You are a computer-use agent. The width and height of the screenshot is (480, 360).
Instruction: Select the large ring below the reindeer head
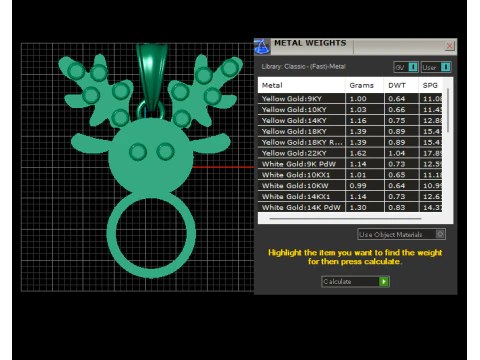(151, 235)
